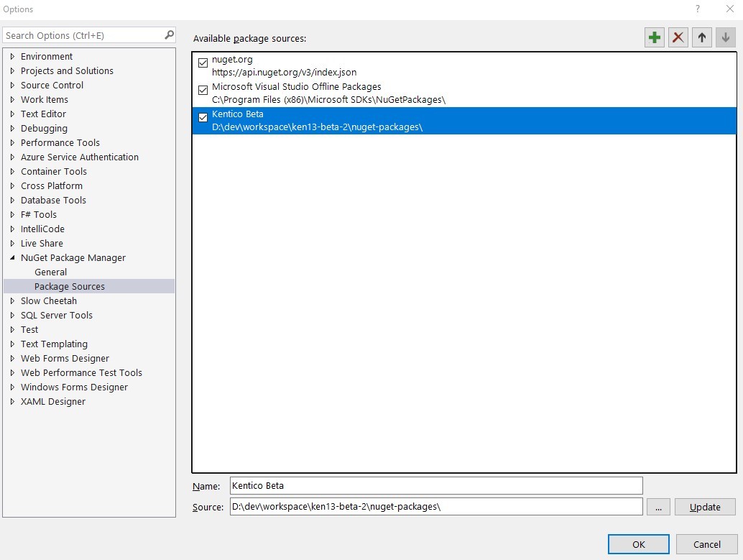Select Slow Cheetah in the options tree

(48, 300)
